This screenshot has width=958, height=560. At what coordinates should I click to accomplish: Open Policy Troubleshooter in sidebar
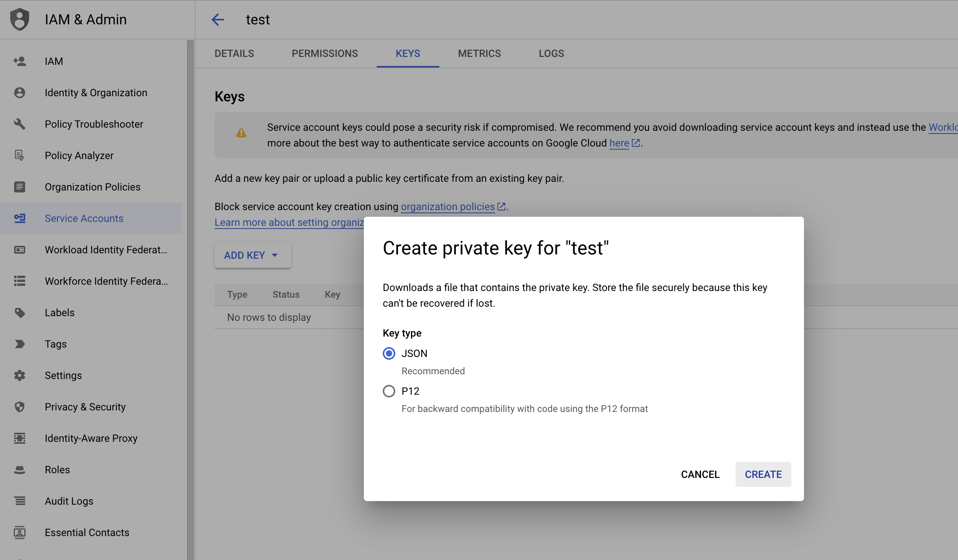click(x=91, y=124)
